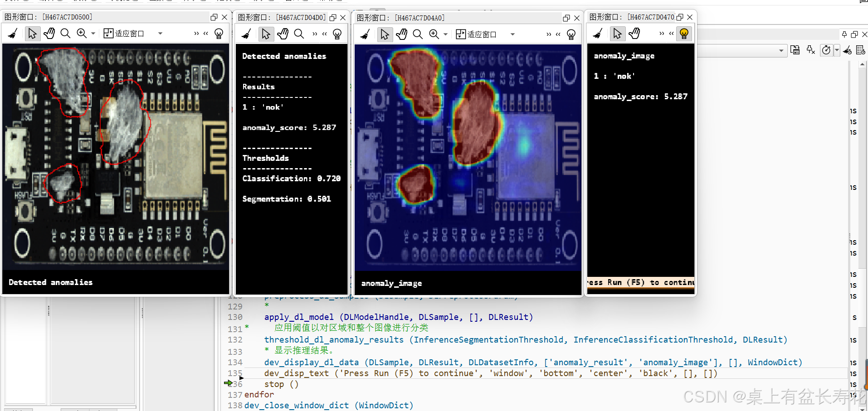The image size is (868, 411).
Task: Choose the hand tool in window H467AC7D04D0
Action: 283,34
